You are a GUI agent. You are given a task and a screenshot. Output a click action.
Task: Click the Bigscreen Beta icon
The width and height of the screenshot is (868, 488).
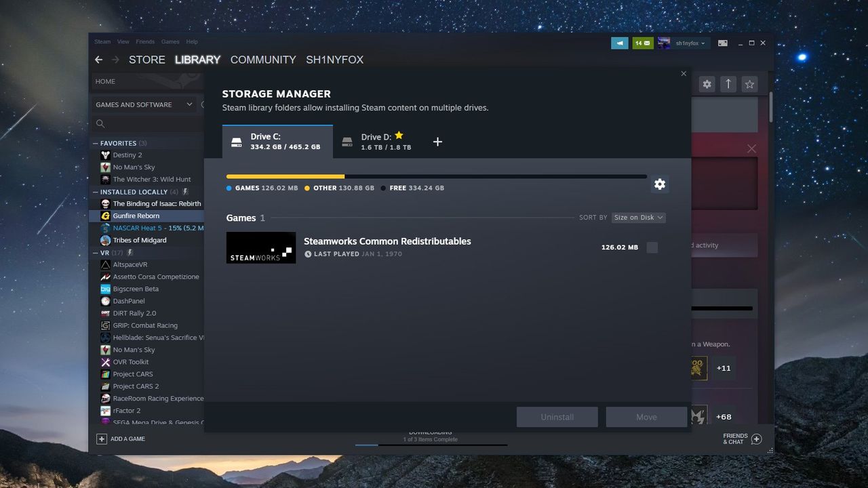105,289
